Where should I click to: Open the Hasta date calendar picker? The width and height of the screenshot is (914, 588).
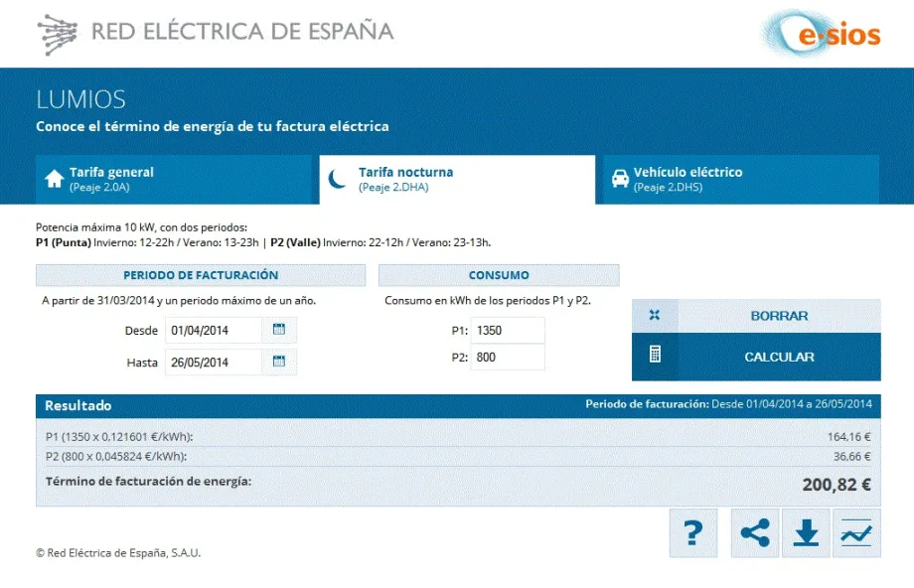pyautogui.click(x=279, y=362)
